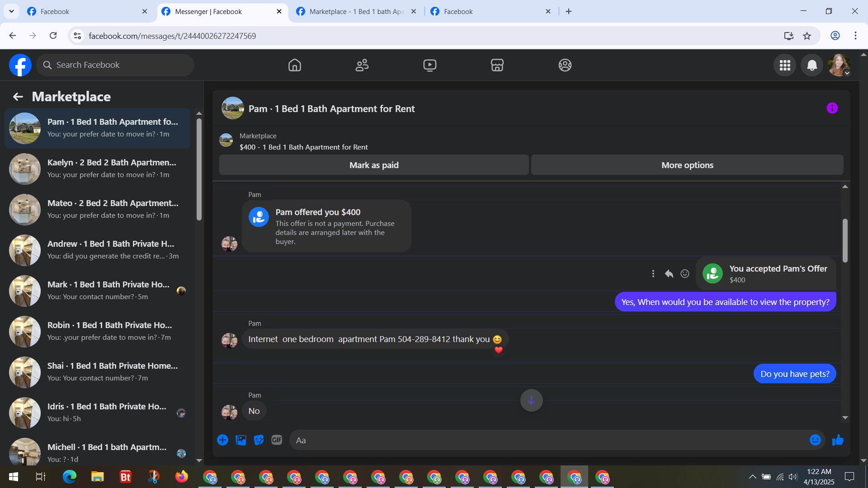This screenshot has width=868, height=488.
Task: Open account profile picture menu
Action: click(839, 66)
